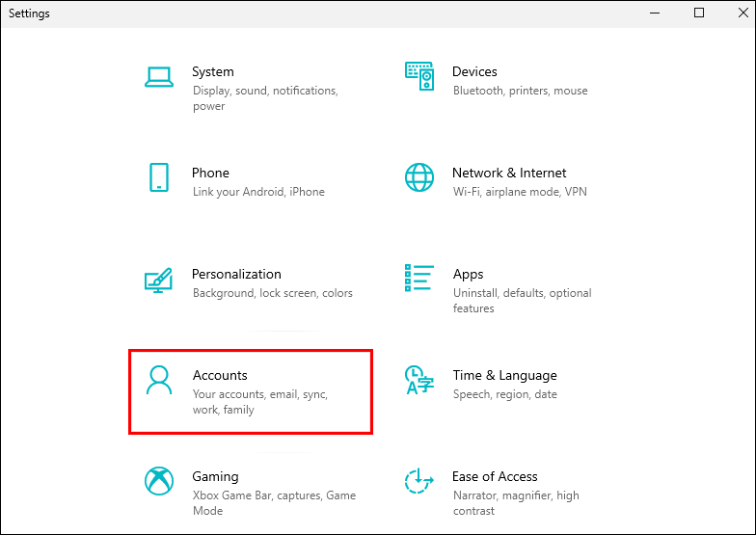Click the Gaming Xbox icon

[158, 481]
